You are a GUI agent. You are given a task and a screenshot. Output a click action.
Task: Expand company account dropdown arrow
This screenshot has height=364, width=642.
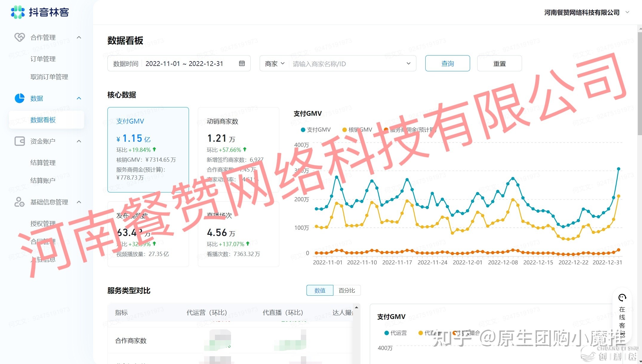point(627,12)
